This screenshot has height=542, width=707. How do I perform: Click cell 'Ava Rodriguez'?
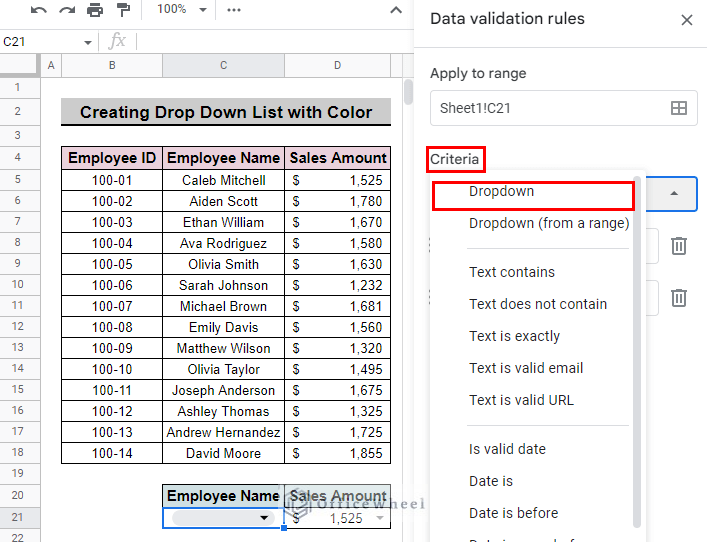click(x=223, y=243)
